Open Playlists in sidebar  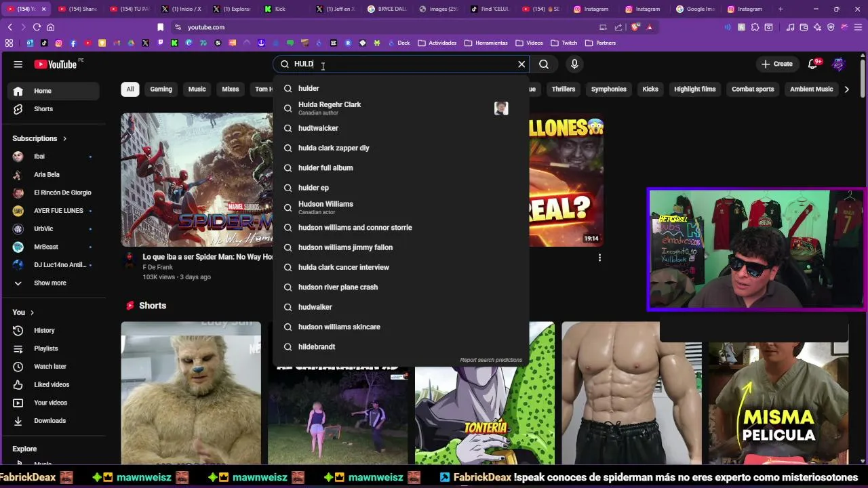click(x=54, y=348)
